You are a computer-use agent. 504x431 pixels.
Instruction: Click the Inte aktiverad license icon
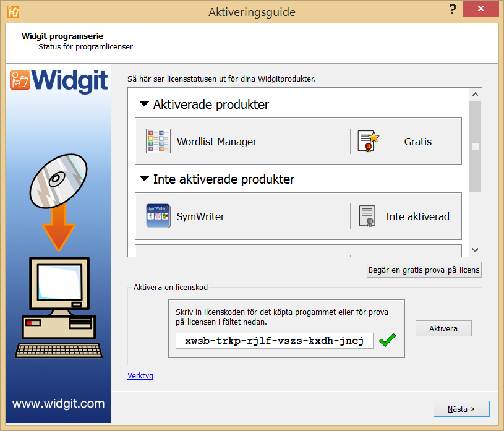tap(367, 216)
